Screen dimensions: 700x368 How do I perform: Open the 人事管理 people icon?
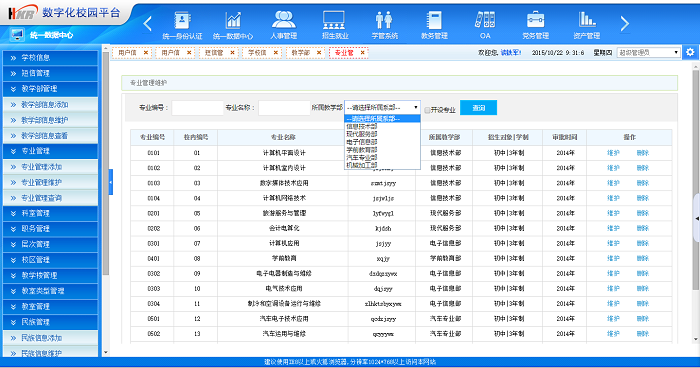tap(283, 20)
